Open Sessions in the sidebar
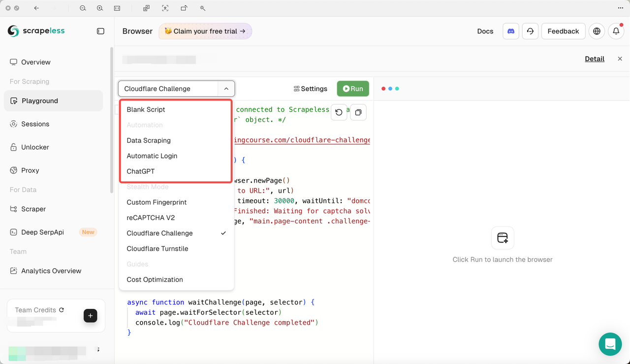The image size is (630, 364). (x=54, y=124)
